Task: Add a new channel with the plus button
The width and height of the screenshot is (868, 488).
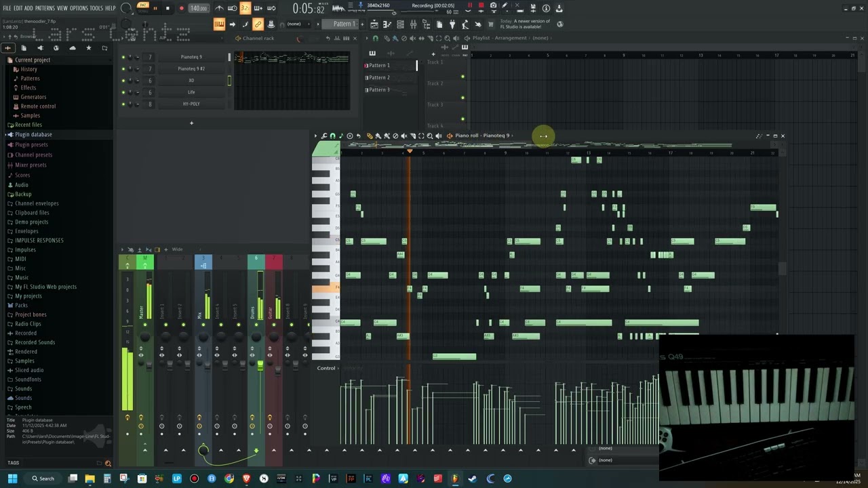Action: click(191, 123)
